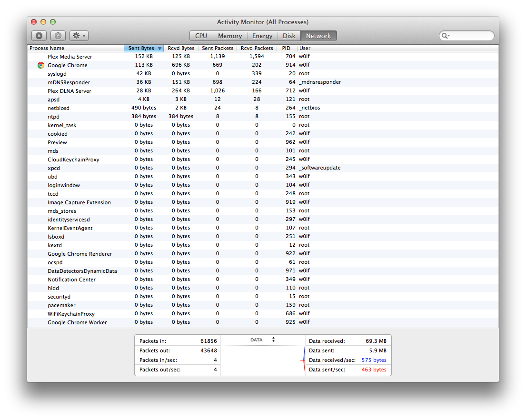
Task: Sort by Rcvd Packets column
Action: (x=257, y=48)
